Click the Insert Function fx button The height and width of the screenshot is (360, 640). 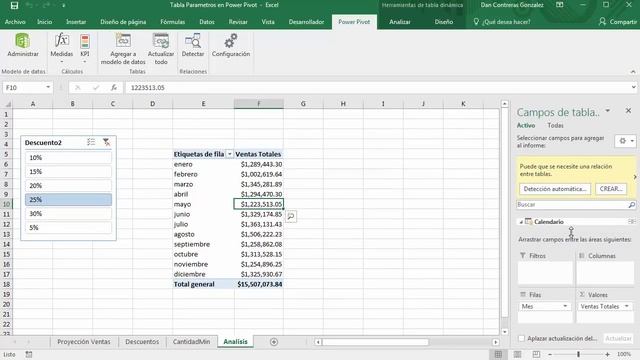114,88
